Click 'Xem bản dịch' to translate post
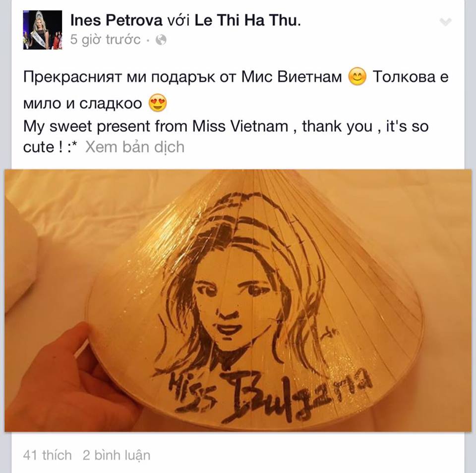This screenshot has height=473, width=476. 135,147
